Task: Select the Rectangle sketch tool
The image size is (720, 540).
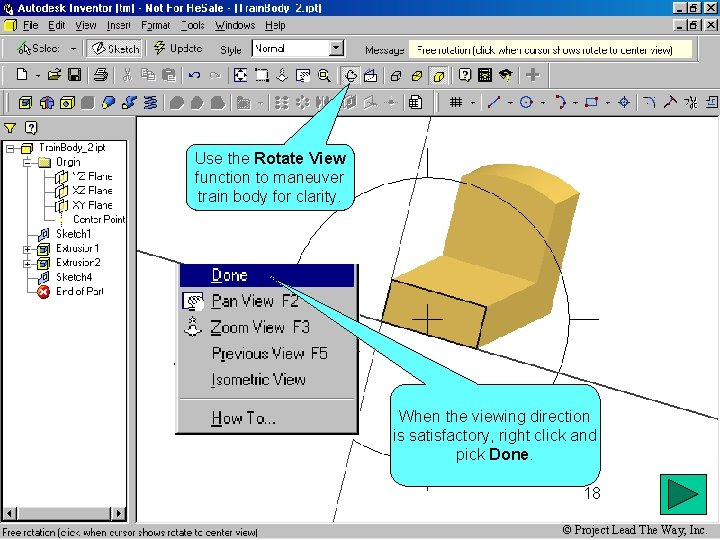Action: (591, 102)
